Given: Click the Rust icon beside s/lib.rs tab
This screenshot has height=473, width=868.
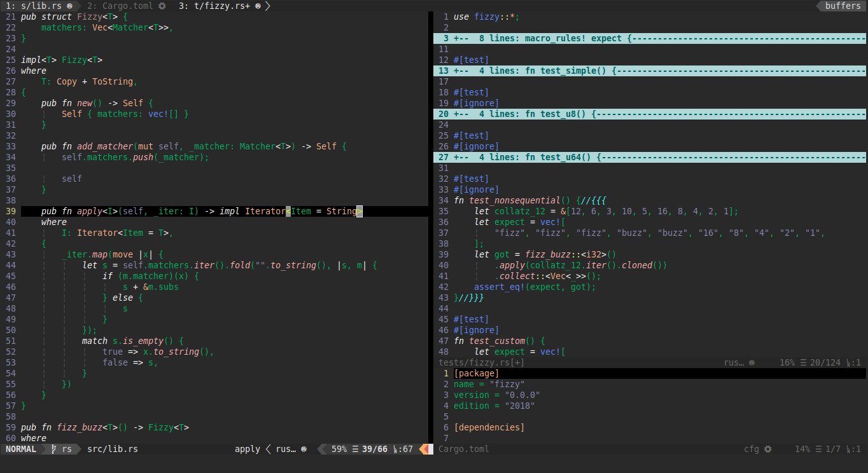Looking at the screenshot, I should 69,6.
